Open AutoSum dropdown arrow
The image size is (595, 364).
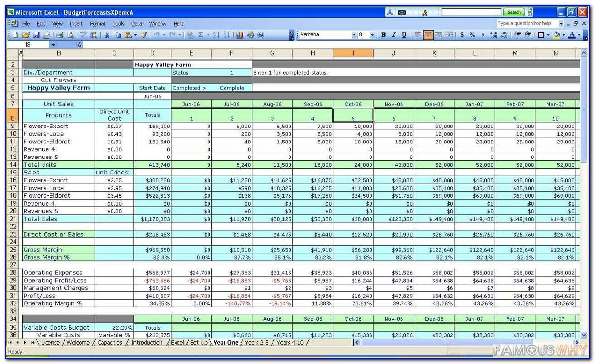pyautogui.click(x=208, y=35)
